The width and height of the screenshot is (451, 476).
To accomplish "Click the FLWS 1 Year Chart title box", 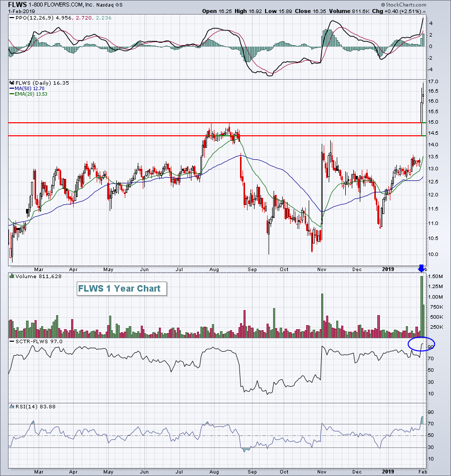I will coord(121,289).
